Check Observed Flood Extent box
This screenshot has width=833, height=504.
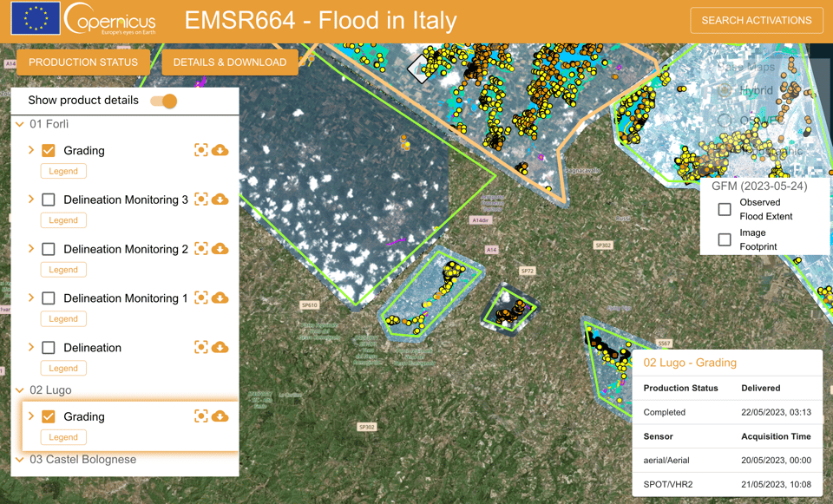pos(725,209)
